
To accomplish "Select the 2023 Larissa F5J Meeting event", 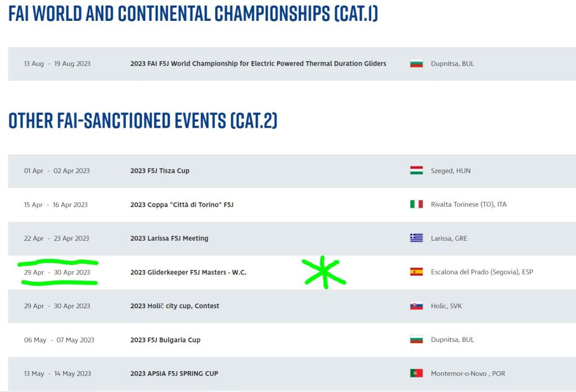I will coord(169,238).
